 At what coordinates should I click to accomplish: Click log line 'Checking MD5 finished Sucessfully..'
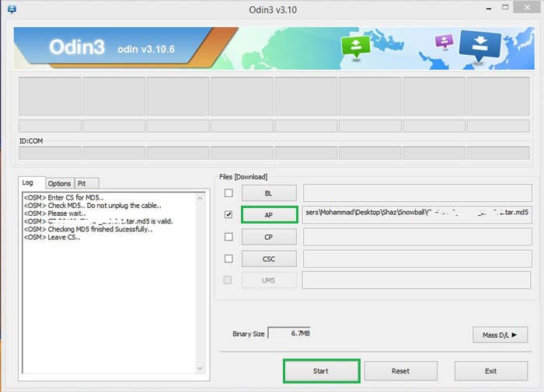(88, 229)
